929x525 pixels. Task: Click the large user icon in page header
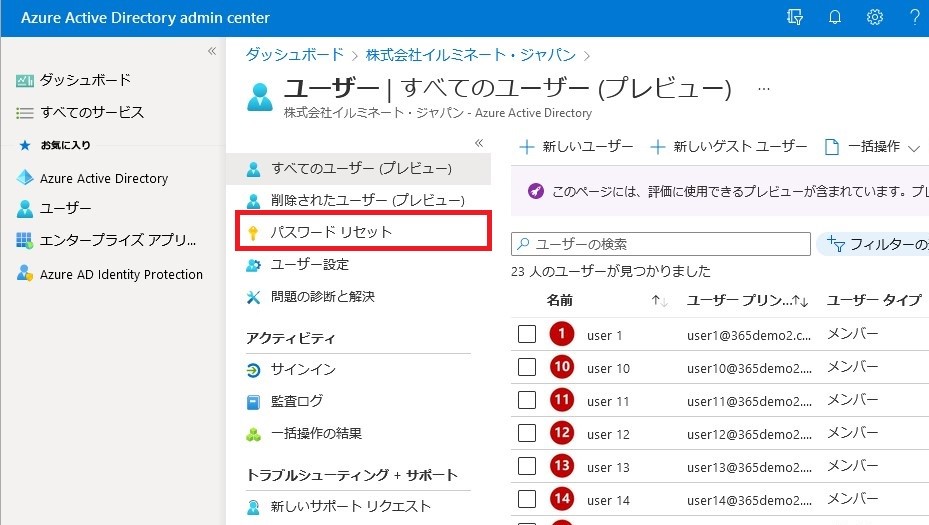pos(260,97)
